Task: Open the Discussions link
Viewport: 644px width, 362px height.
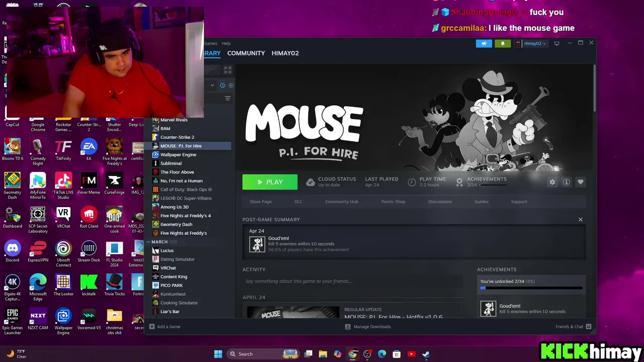Action: pos(440,202)
